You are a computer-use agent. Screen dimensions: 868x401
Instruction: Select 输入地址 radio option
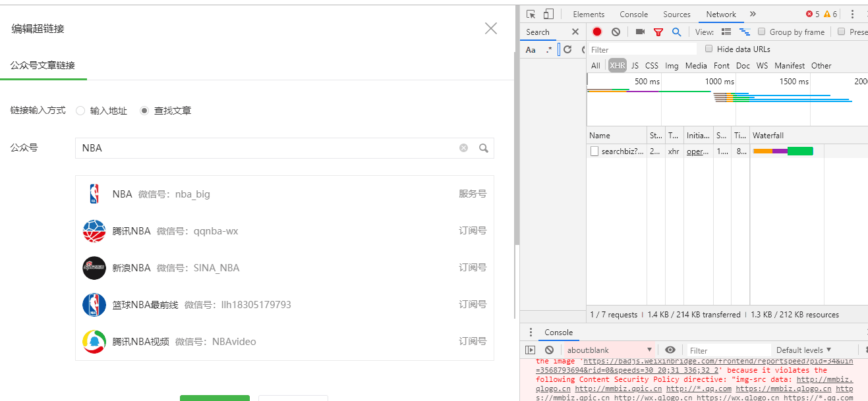80,111
